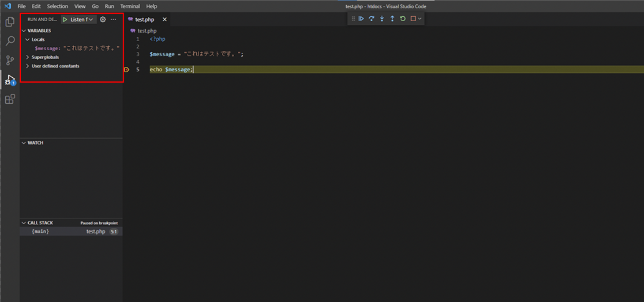This screenshot has height=302, width=644.
Task: Open the Search view in activity bar
Action: click(x=10, y=41)
